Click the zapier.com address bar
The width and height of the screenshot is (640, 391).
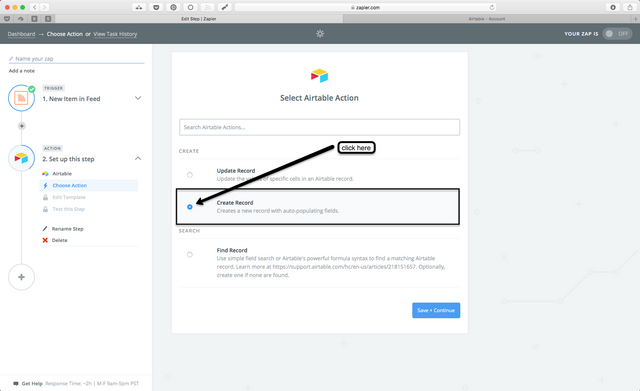tap(365, 7)
